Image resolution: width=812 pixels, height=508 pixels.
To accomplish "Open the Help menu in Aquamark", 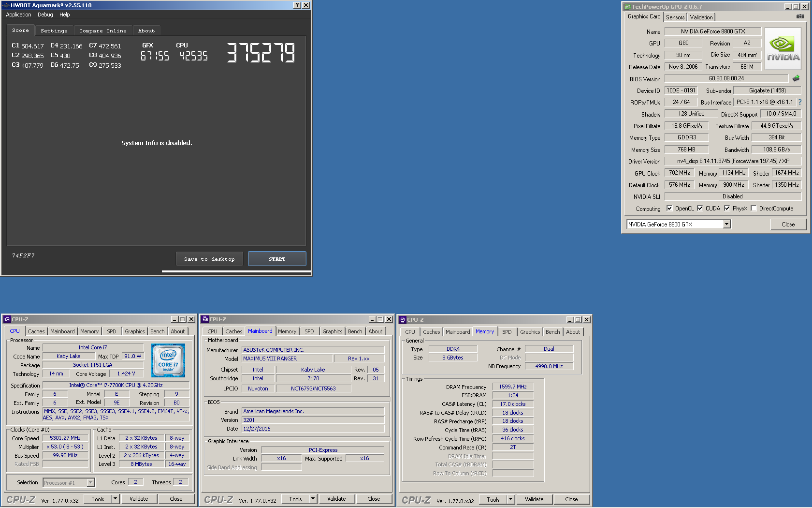I will pyautogui.click(x=65, y=15).
